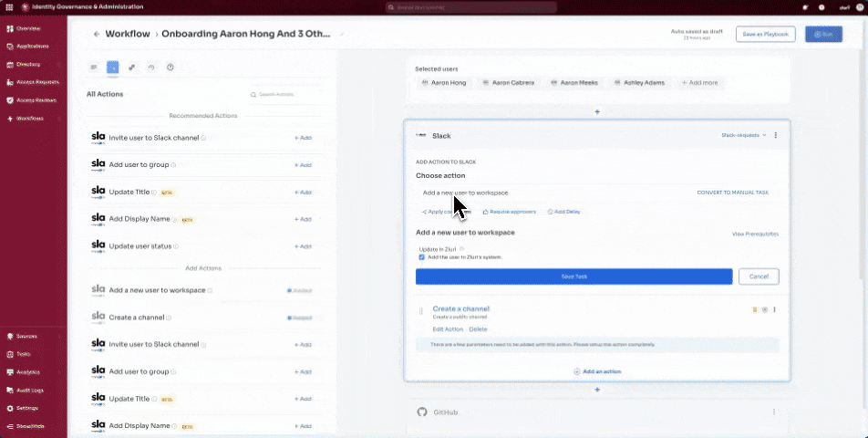
Task: Uncheck Add the user to Zluri's system
Action: pyautogui.click(x=422, y=257)
